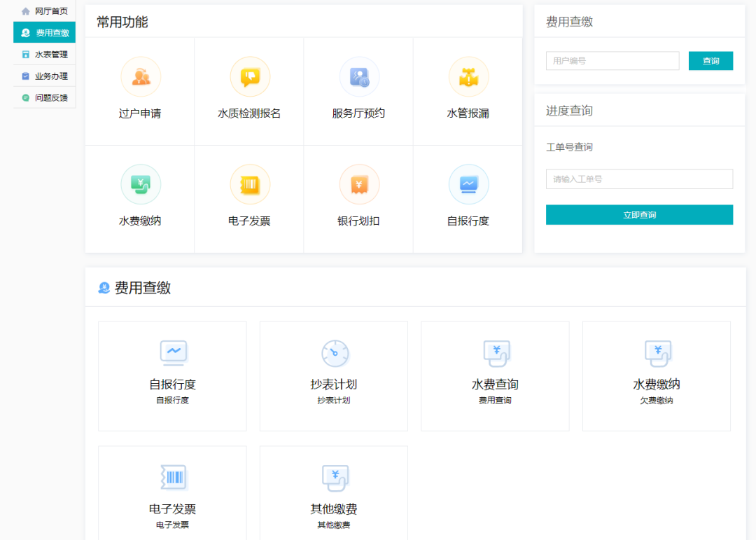Click the 水费查询 card title
Viewport: 756px width, 540px height.
click(495, 385)
